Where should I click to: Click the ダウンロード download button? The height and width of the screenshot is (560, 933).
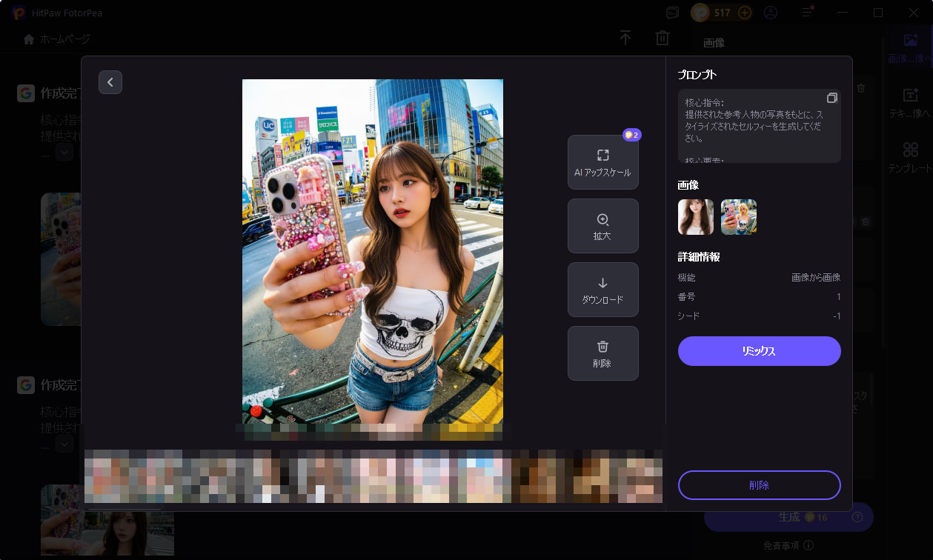coord(602,290)
